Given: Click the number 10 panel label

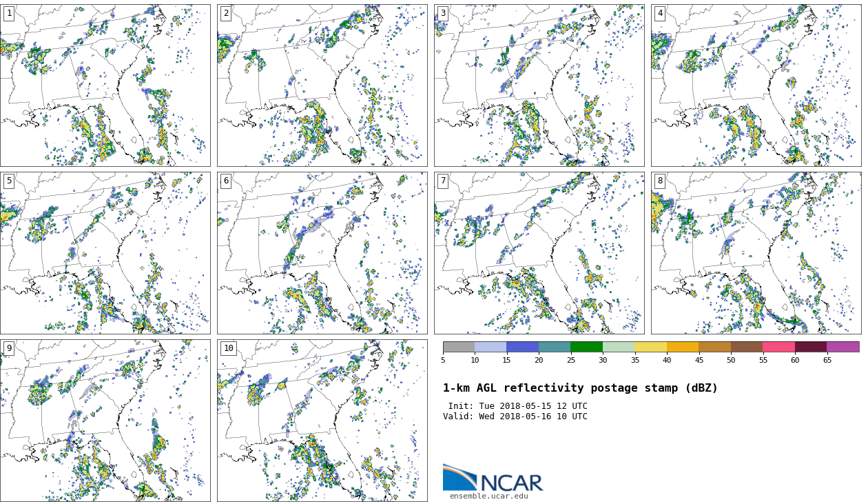Looking at the screenshot, I should tap(228, 348).
